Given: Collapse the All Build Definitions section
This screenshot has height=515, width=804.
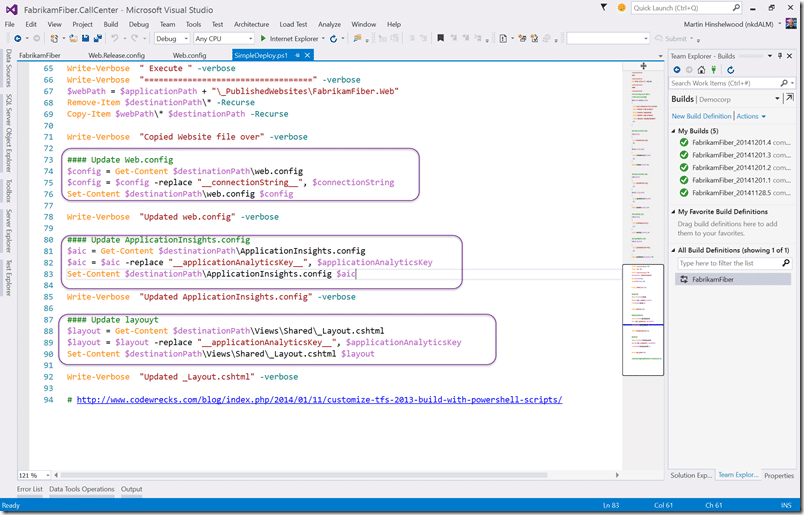Looking at the screenshot, I should pyautogui.click(x=673, y=250).
